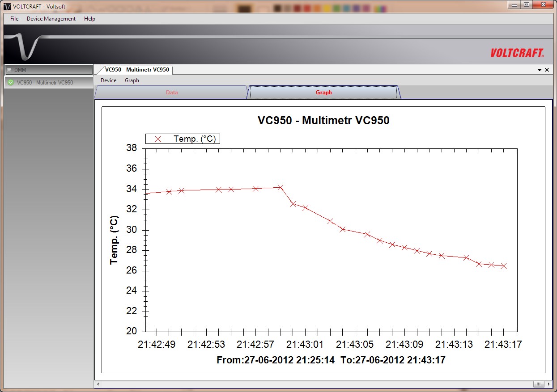This screenshot has width=557, height=392.
Task: Click the 21:42:49 time axis label
Action: 156,345
